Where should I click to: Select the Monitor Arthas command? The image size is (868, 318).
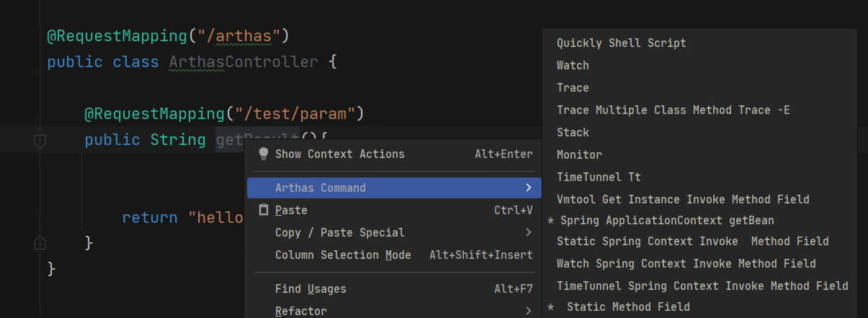699,154
